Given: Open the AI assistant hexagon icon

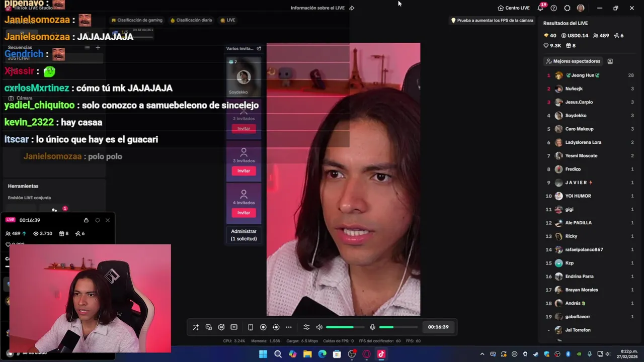Looking at the screenshot, I should (x=221, y=327).
